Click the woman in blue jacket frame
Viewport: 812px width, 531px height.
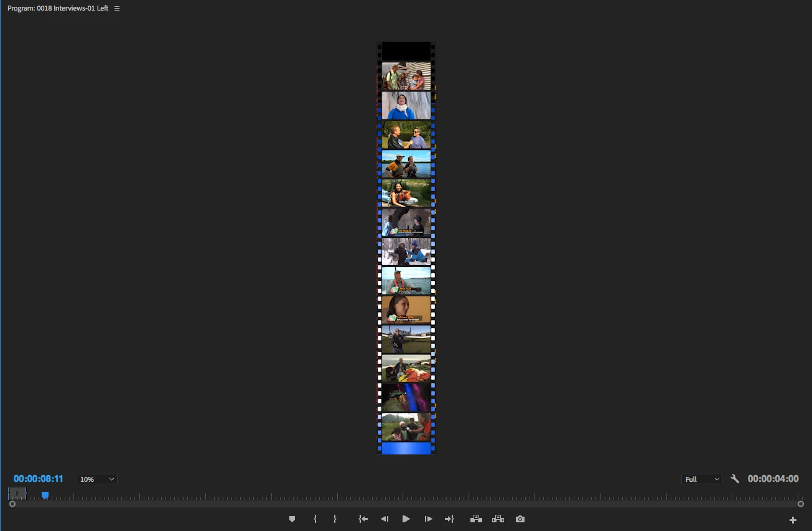point(406,105)
